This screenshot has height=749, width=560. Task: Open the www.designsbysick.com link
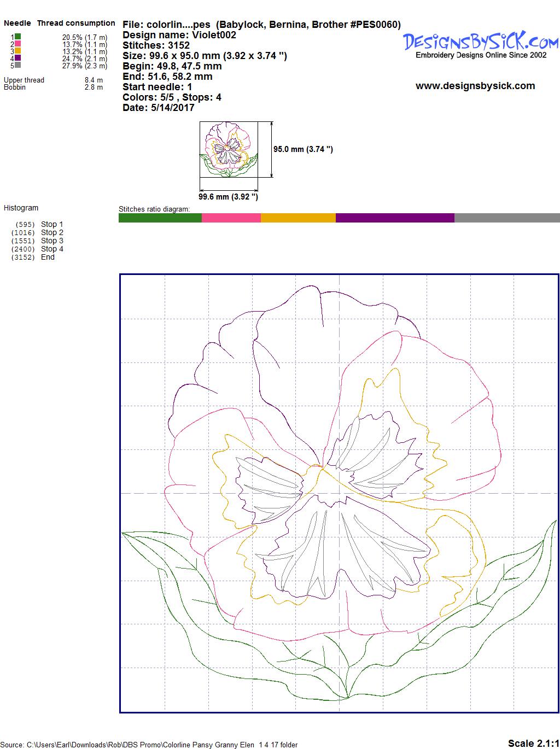pos(475,86)
